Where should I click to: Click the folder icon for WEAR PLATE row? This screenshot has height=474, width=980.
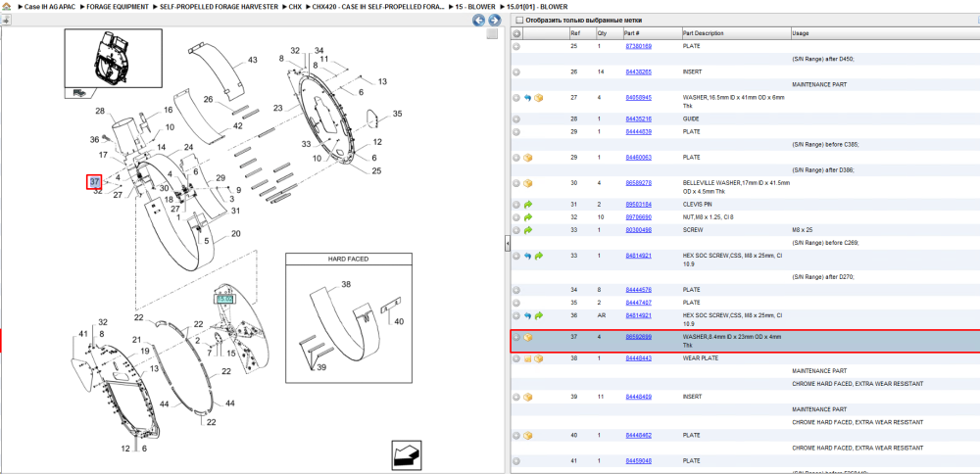point(527,358)
